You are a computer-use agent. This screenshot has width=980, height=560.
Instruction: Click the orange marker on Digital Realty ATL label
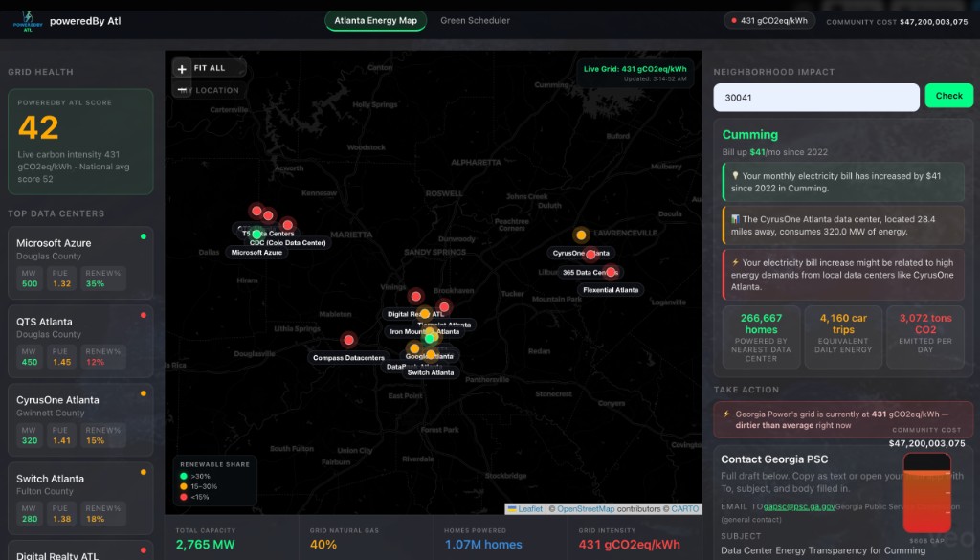[x=424, y=314]
